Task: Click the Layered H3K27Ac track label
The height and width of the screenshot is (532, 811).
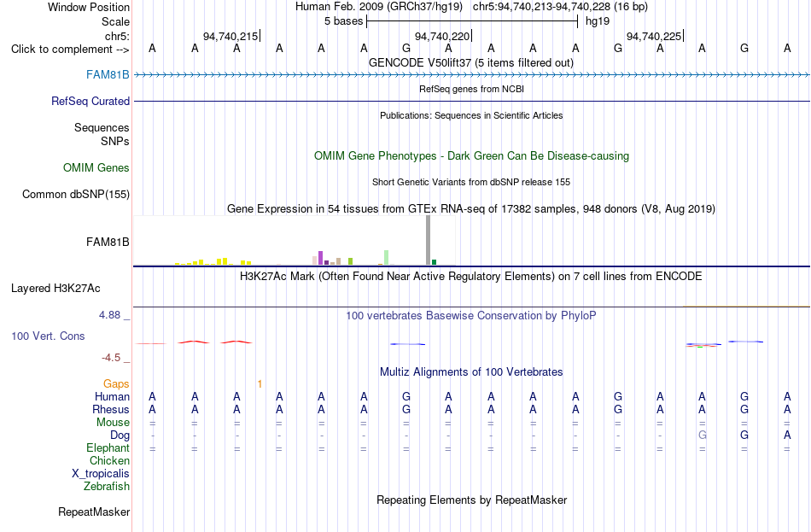Action: pyautogui.click(x=55, y=289)
